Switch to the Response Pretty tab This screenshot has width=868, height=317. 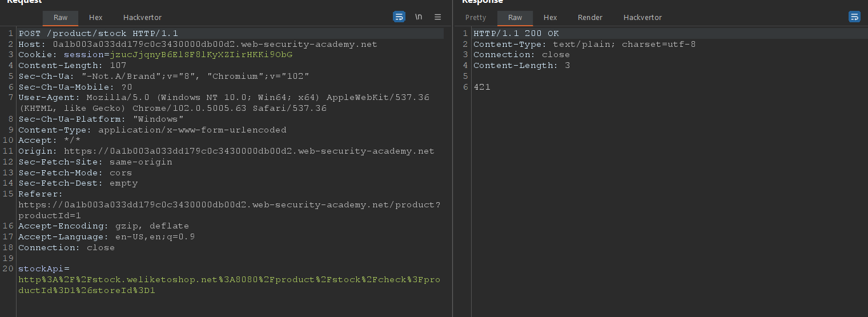point(476,18)
